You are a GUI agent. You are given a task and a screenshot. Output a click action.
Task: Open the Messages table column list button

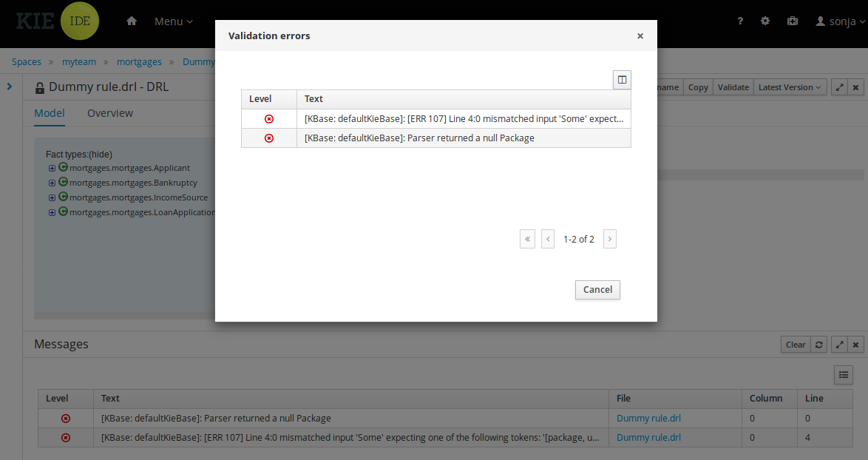[x=843, y=375]
